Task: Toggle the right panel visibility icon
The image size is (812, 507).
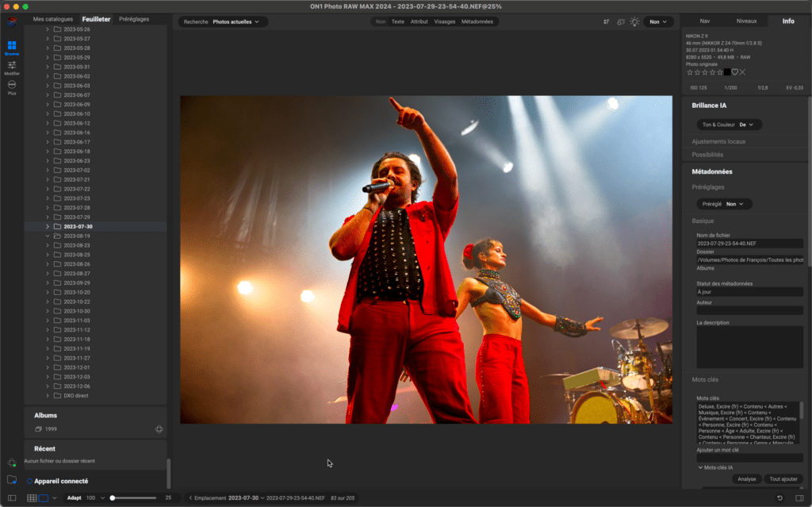Action: (x=799, y=497)
